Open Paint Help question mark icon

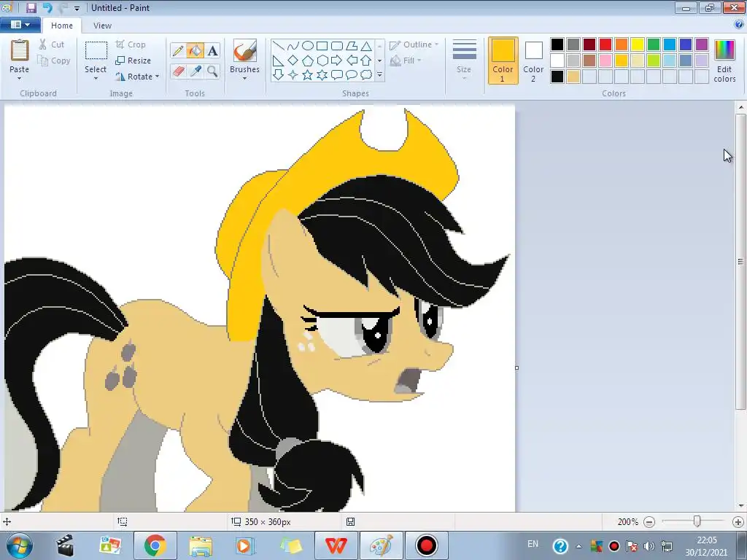tap(739, 25)
